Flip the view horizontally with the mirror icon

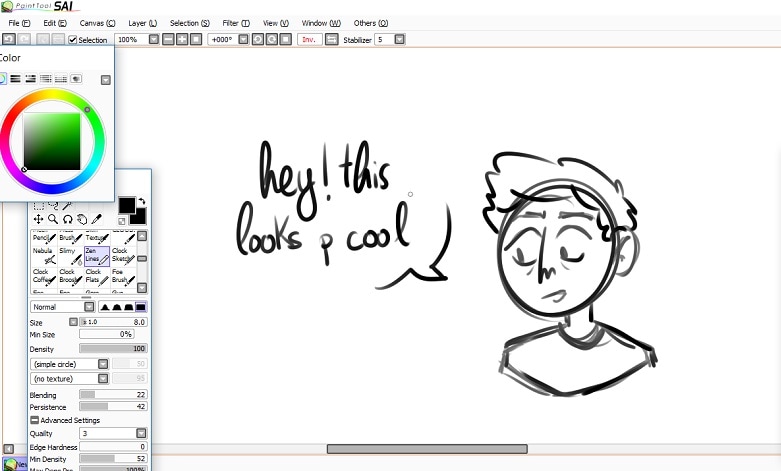point(332,39)
